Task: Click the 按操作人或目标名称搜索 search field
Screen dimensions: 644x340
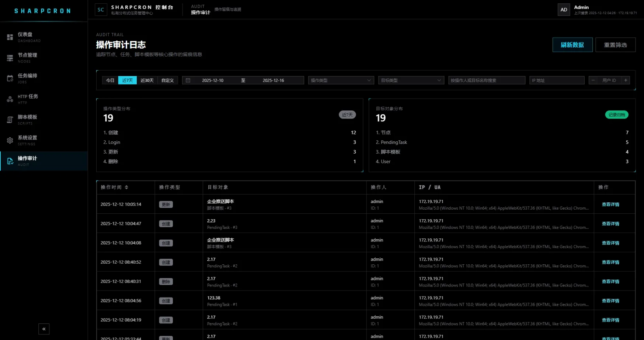Action: pyautogui.click(x=486, y=80)
